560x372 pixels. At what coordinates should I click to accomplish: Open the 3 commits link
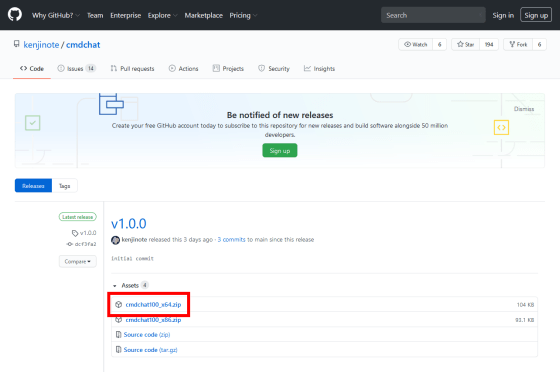click(x=231, y=240)
